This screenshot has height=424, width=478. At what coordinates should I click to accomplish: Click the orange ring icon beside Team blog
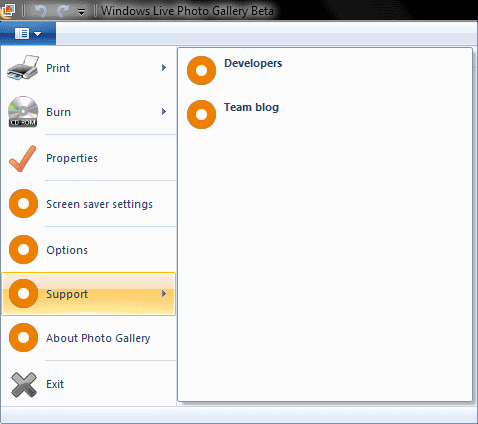click(201, 114)
